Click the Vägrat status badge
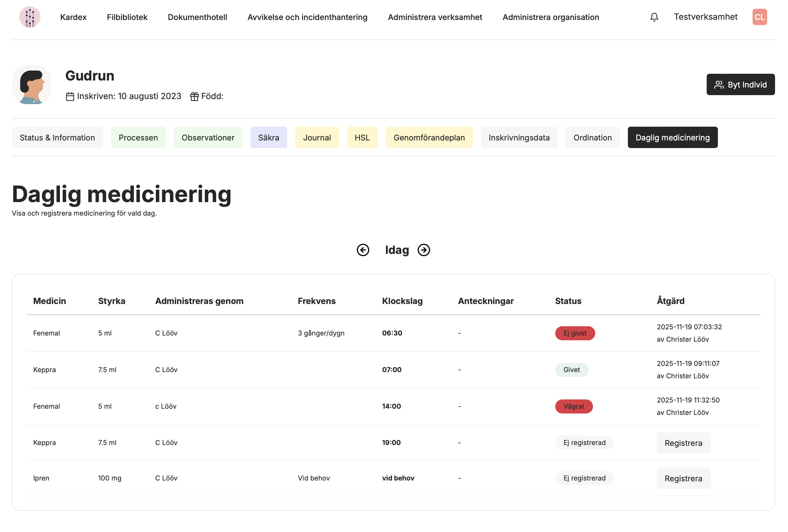This screenshot has width=788, height=532. coord(573,406)
